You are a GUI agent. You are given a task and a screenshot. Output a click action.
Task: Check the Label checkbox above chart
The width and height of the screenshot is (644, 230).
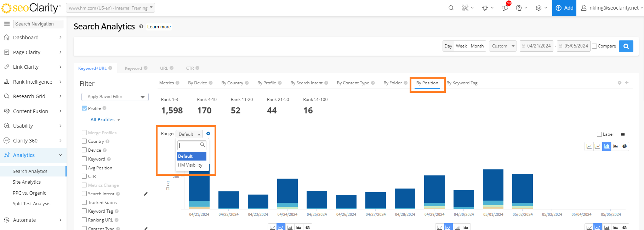point(599,134)
